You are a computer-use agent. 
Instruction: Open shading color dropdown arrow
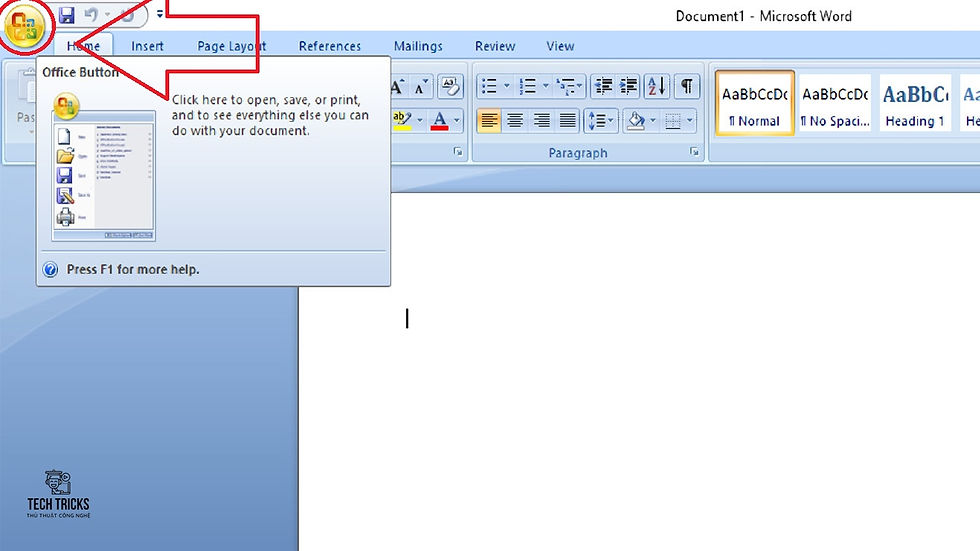pyautogui.click(x=653, y=120)
